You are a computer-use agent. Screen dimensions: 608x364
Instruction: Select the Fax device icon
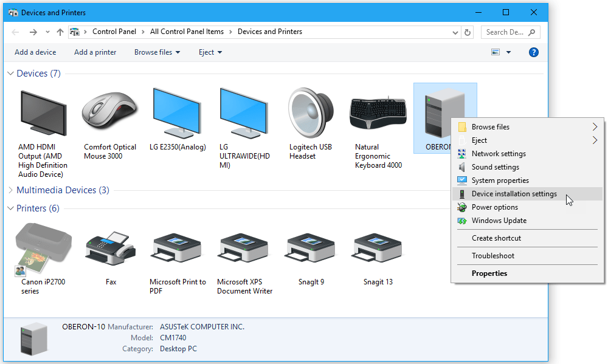pyautogui.click(x=111, y=249)
